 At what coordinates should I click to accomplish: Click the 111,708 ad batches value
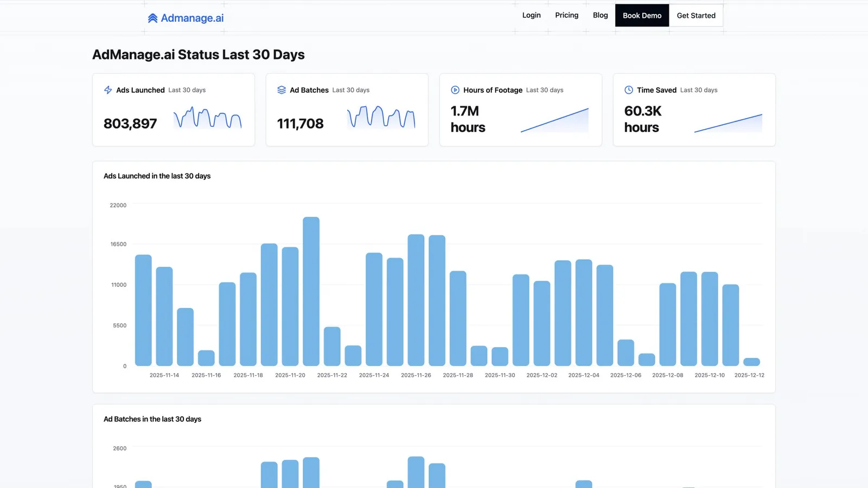(300, 124)
